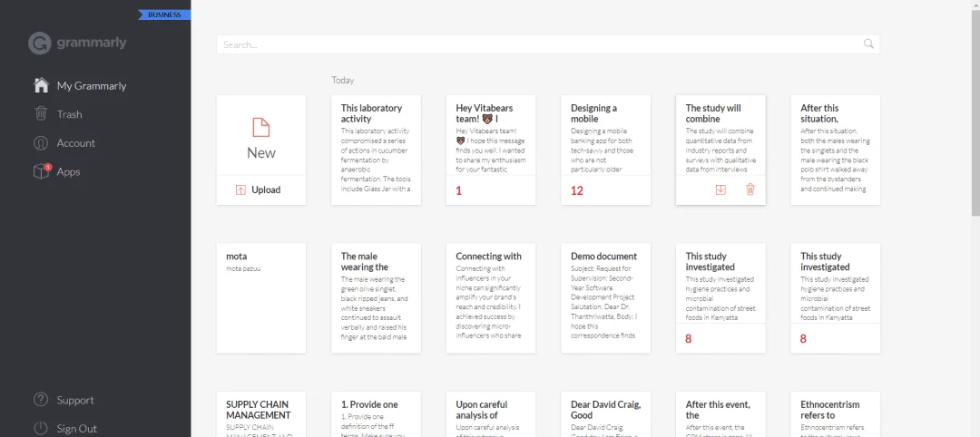Image resolution: width=980 pixels, height=437 pixels.
Task: Open '1. Provide one' document
Action: point(377,414)
